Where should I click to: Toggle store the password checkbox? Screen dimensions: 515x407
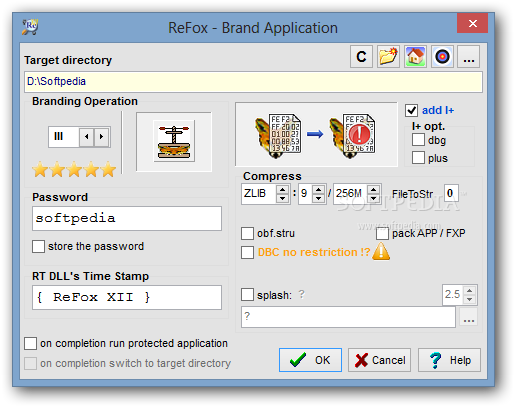click(38, 246)
